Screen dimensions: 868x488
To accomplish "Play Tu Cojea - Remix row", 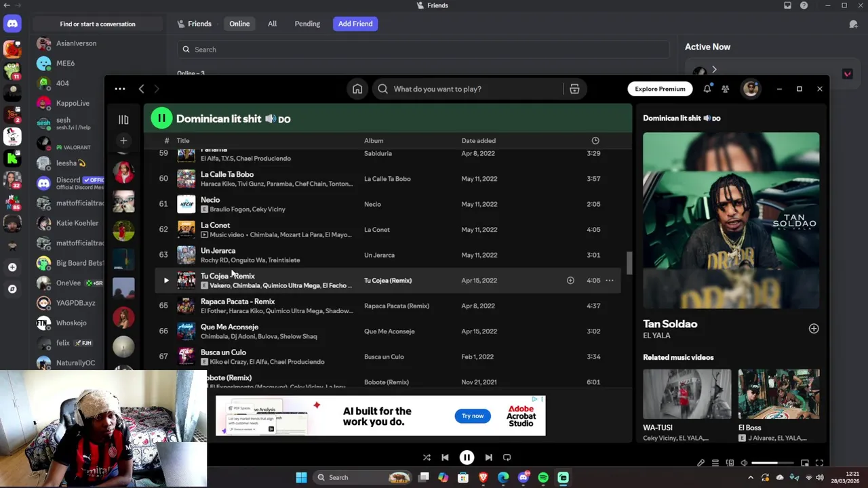I will 166,281.
